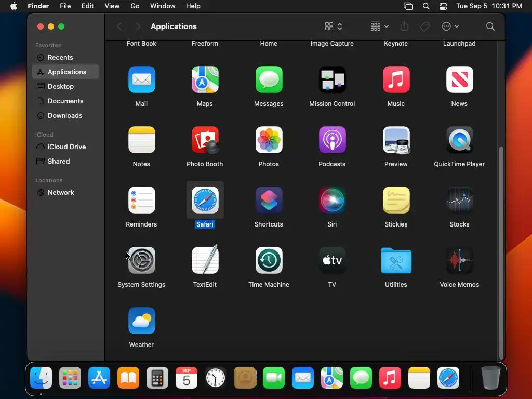The width and height of the screenshot is (532, 399).
Task: Open Recents in the sidebar
Action: pos(66,57)
